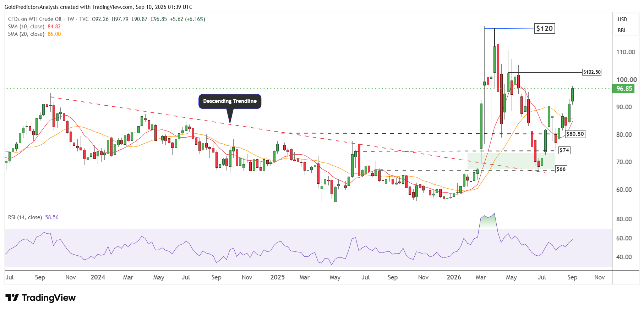The height and width of the screenshot is (311, 644).
Task: Click the BBL unit label
Action: point(622,30)
